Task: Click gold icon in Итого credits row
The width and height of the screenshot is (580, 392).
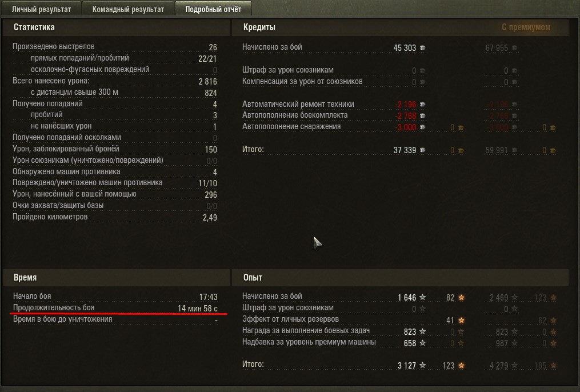Action: pyautogui.click(x=461, y=150)
